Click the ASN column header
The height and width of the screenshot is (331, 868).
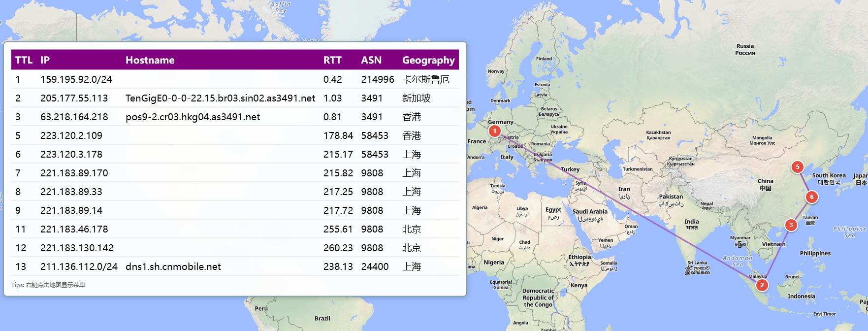(x=371, y=60)
